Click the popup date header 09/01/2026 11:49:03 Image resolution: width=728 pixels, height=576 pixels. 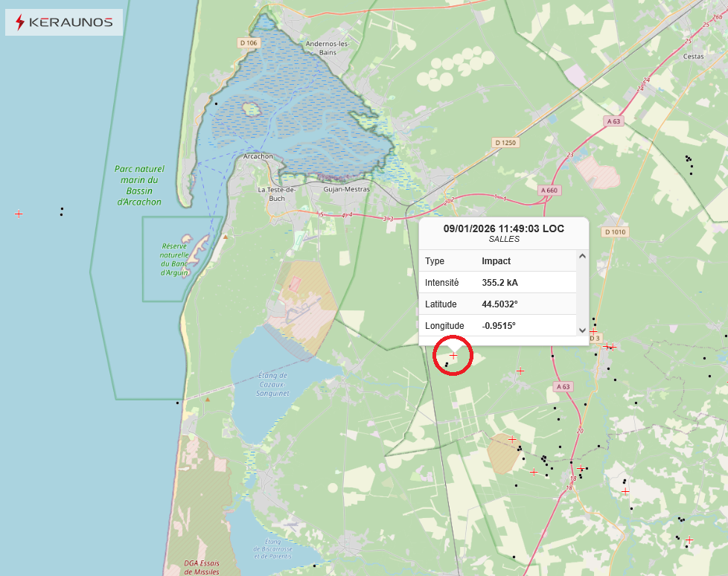[504, 228]
